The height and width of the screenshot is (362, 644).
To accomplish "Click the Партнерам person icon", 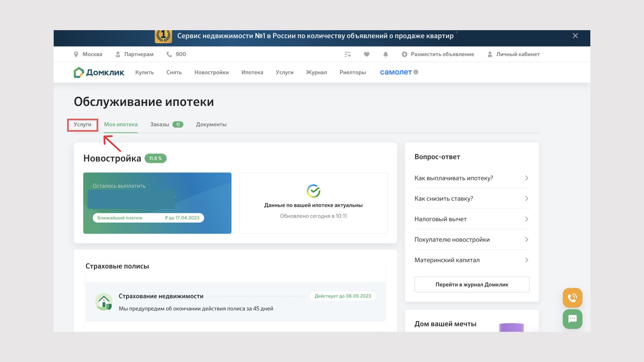I will [118, 54].
